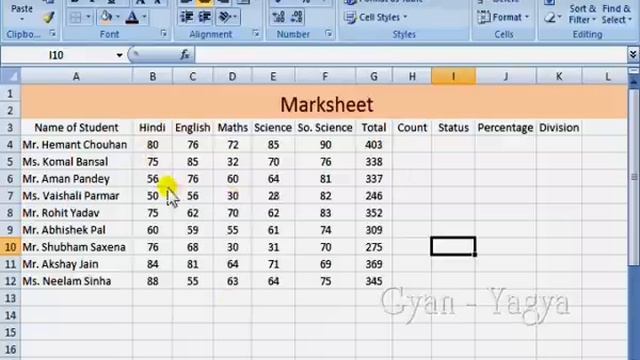This screenshot has width=640, height=360.
Task: Click the Orientation text-angle icon
Action: (225, 17)
